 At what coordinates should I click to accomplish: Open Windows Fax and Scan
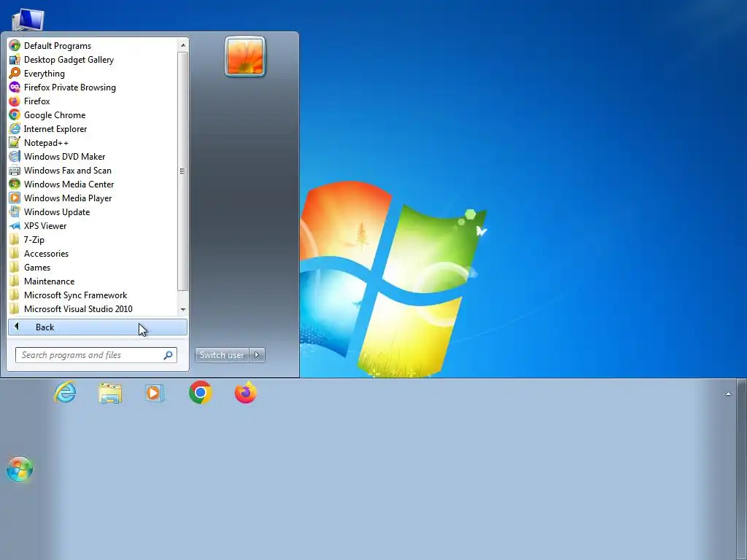click(x=92, y=170)
